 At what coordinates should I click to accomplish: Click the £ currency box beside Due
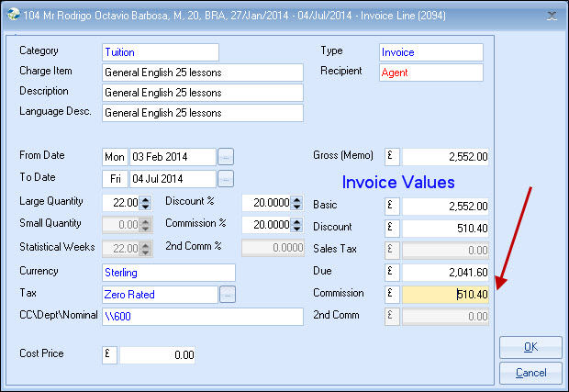[392, 273]
